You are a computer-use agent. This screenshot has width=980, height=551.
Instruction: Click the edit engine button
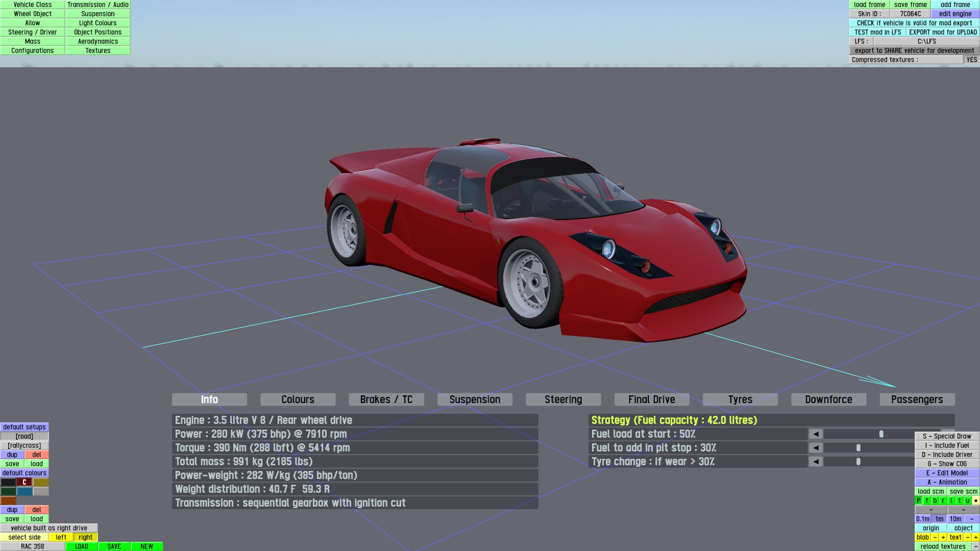[955, 14]
